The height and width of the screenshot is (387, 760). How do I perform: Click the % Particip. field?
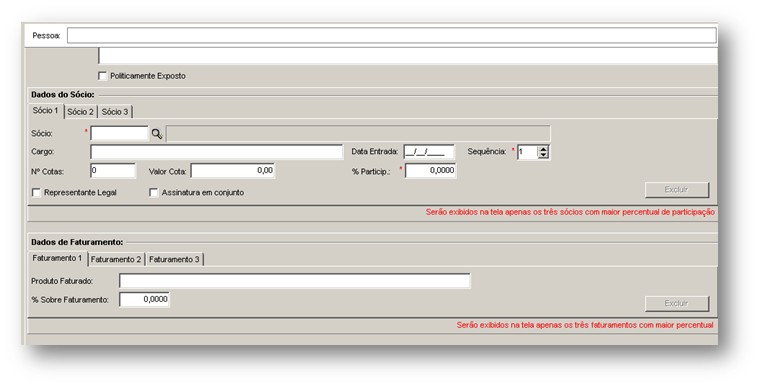click(430, 171)
